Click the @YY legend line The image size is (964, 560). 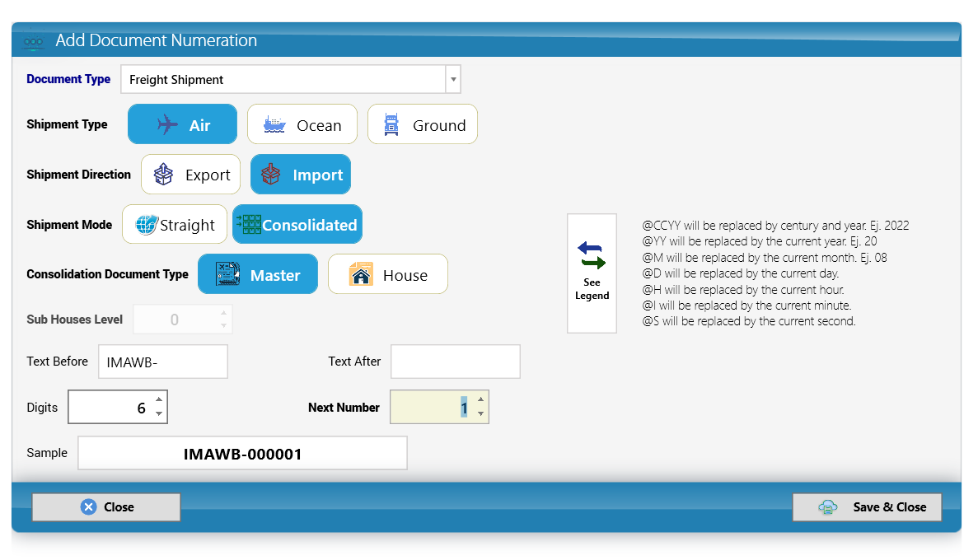coord(760,241)
